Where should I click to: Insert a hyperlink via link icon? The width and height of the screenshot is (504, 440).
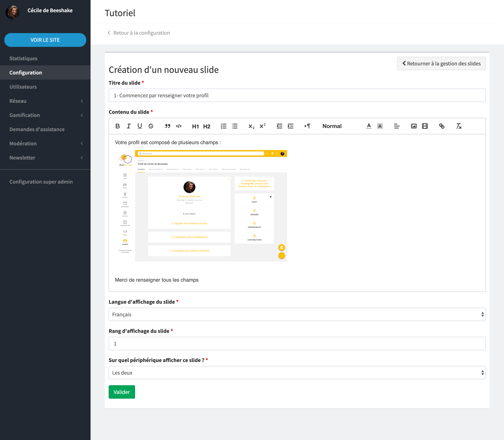(x=442, y=126)
